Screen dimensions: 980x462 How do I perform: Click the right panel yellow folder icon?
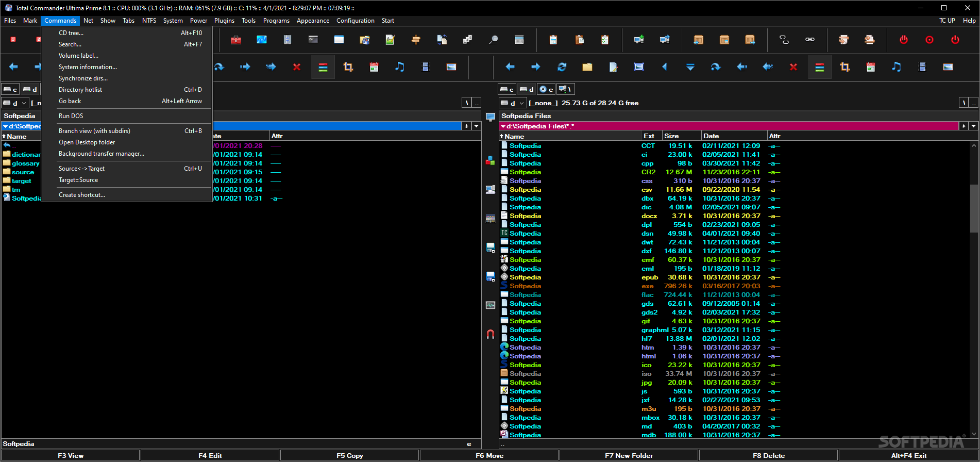587,67
